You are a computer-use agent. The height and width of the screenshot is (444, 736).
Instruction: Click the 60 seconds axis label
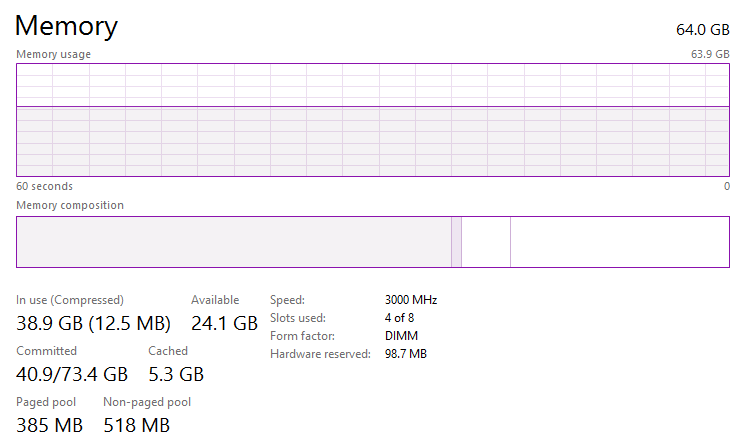click(44, 186)
